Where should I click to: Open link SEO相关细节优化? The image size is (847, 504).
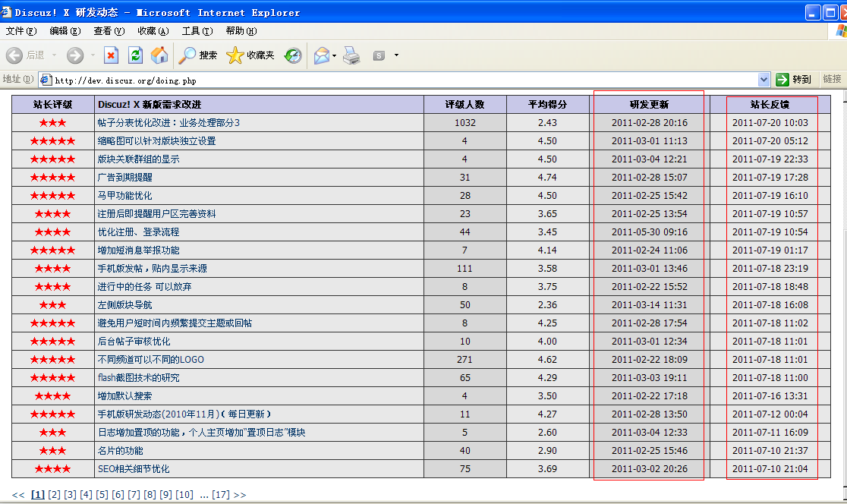coord(134,469)
